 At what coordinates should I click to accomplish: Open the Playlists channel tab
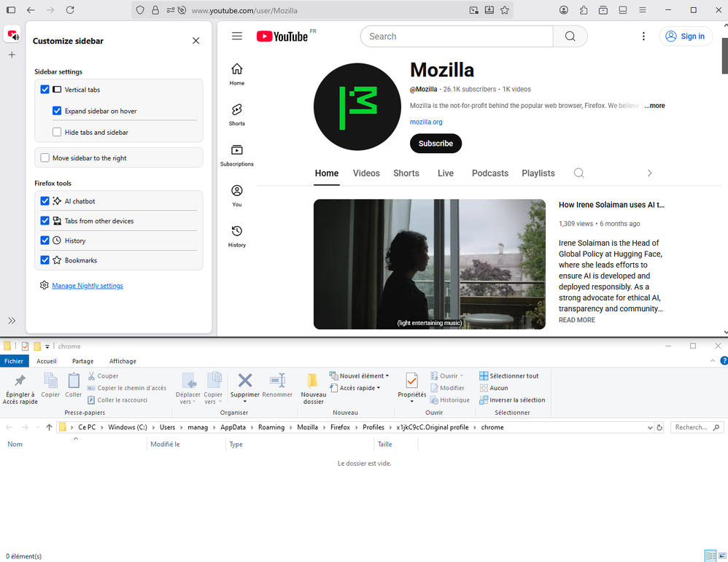538,173
